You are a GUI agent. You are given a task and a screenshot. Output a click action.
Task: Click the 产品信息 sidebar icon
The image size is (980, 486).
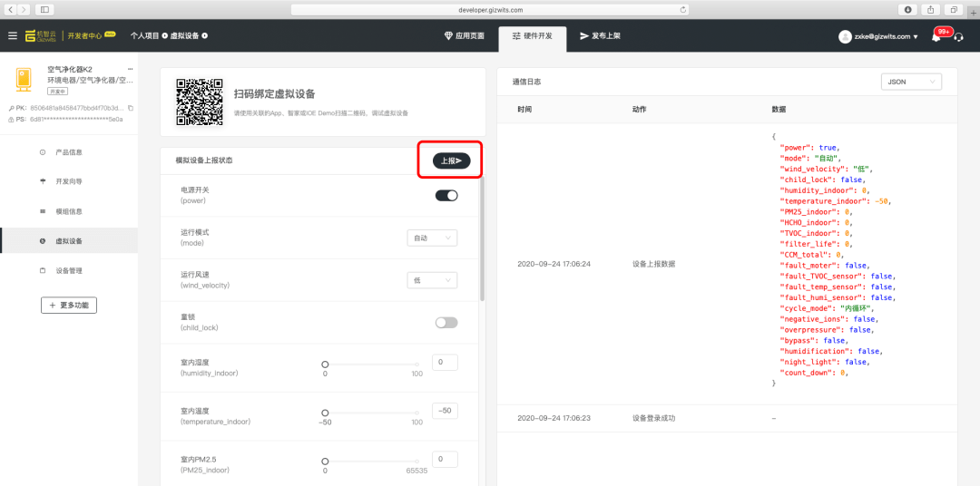[43, 151]
